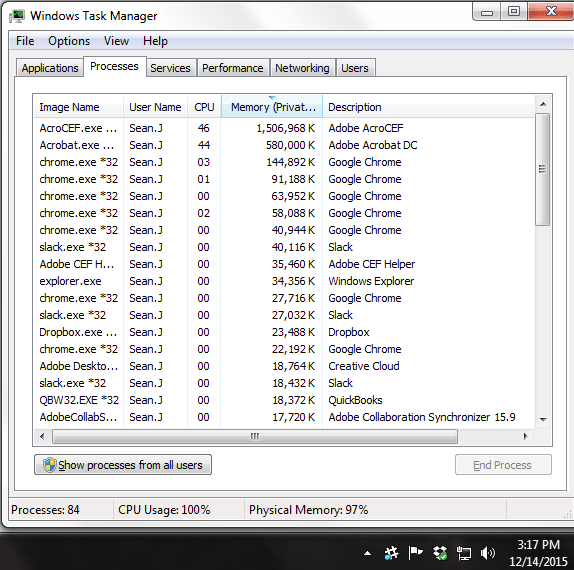Click Physical Memory: 97% status text
Viewport: 574px width, 570px height.
tap(309, 510)
